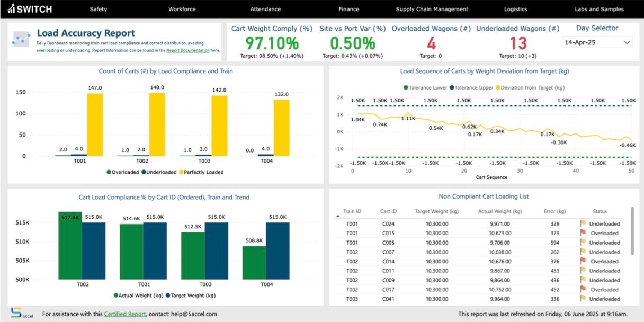Click the help@5accel.com contact text

point(194,314)
